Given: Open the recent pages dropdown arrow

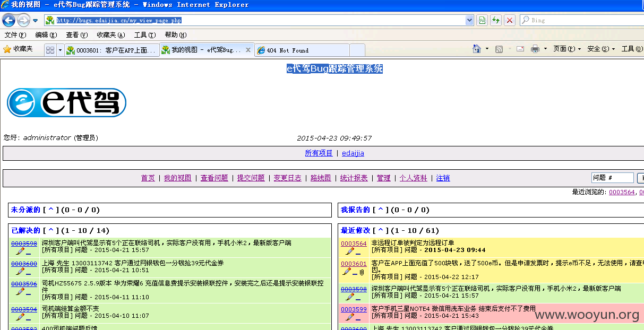Looking at the screenshot, I should point(35,21).
